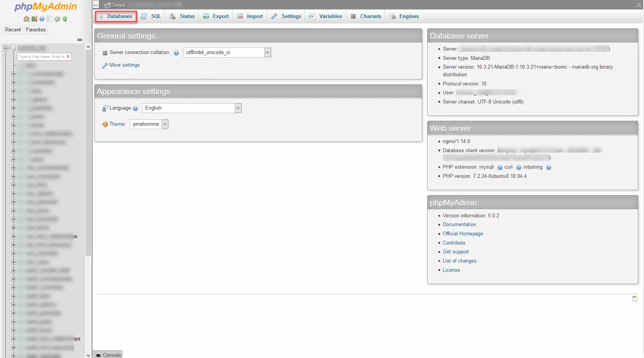Open the Get support link
Screen dimensions: 644x358
pyautogui.click(x=456, y=252)
